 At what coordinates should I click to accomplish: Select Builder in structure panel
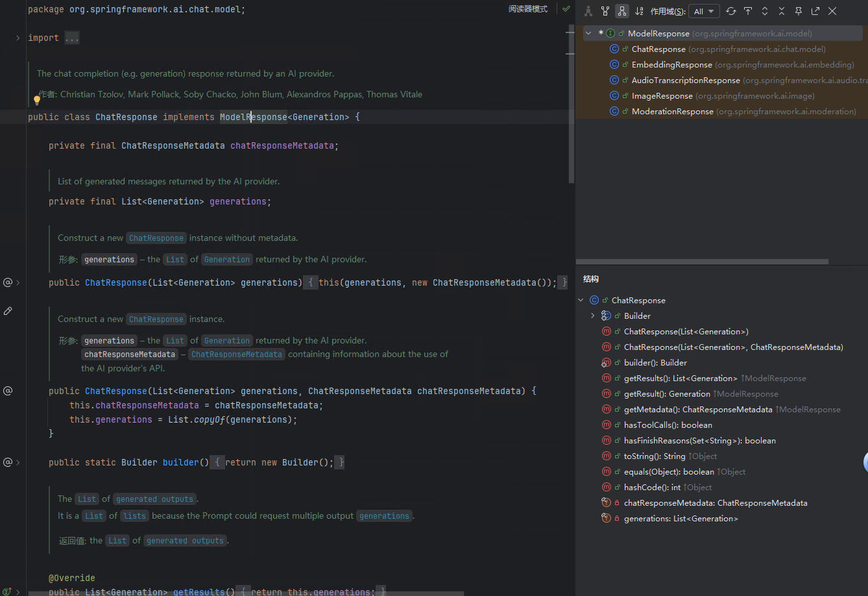point(637,316)
